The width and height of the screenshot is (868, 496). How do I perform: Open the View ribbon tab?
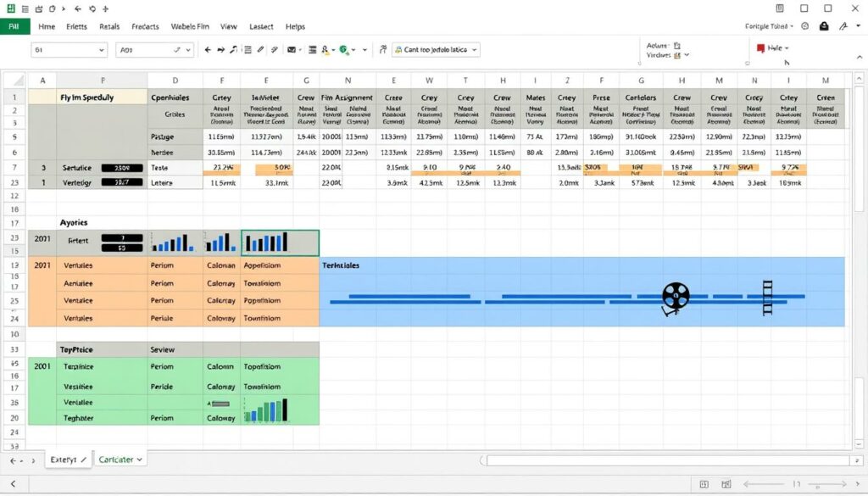[x=229, y=26]
